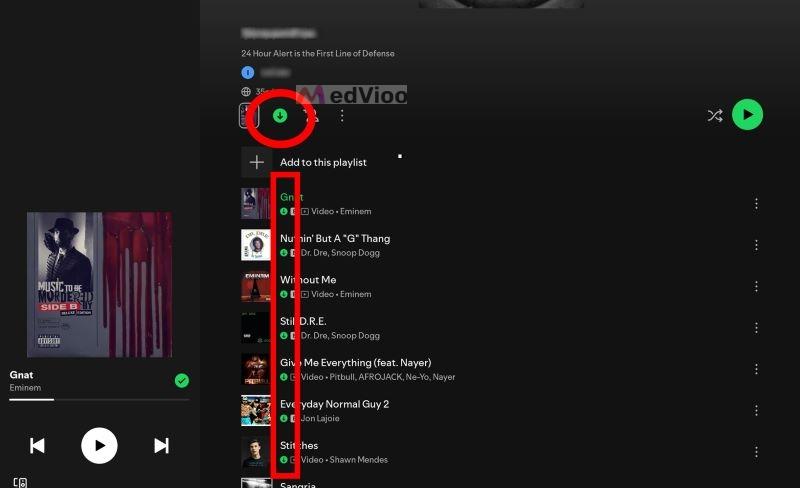Click the Gnat title in the now-playing panel
The image size is (800, 488).
click(x=21, y=375)
